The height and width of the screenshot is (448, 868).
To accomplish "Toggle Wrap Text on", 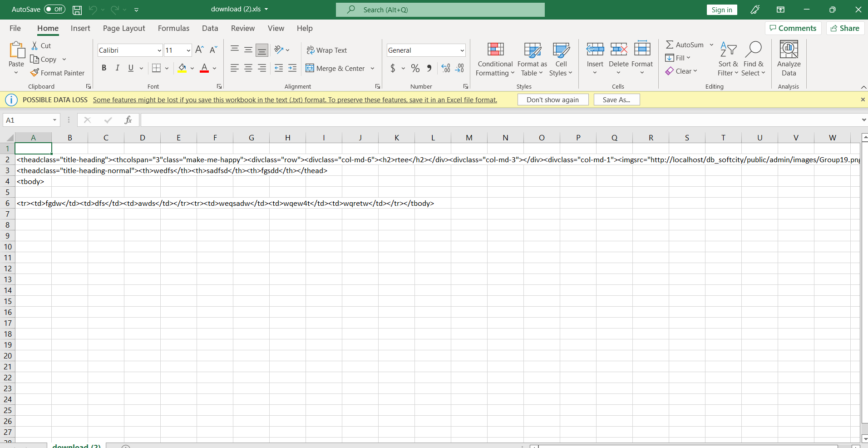I will pyautogui.click(x=327, y=50).
